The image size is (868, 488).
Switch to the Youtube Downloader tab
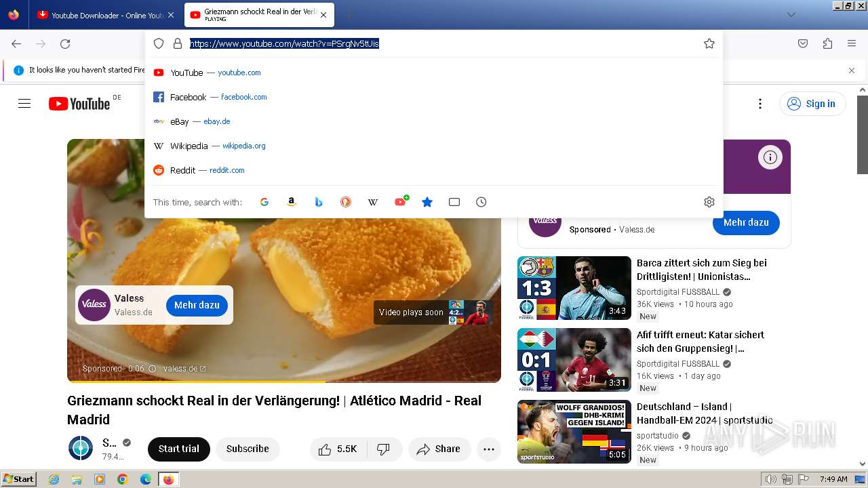point(100,15)
